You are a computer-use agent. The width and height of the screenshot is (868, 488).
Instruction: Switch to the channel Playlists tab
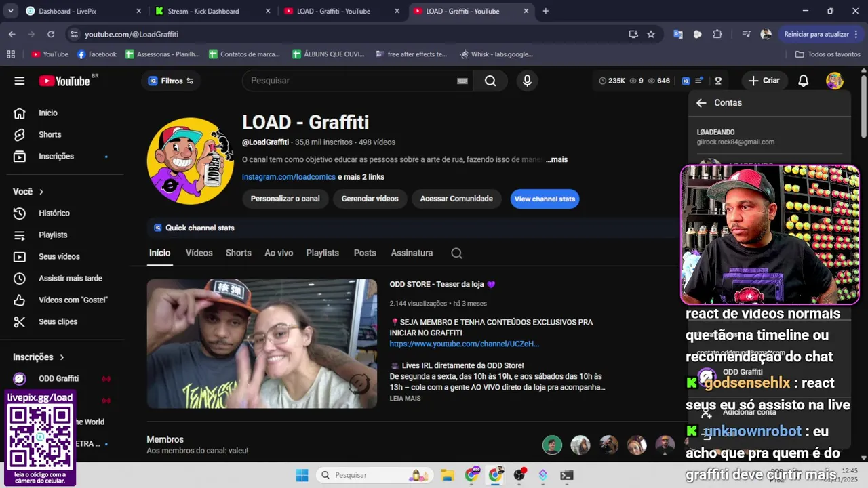pos(322,253)
